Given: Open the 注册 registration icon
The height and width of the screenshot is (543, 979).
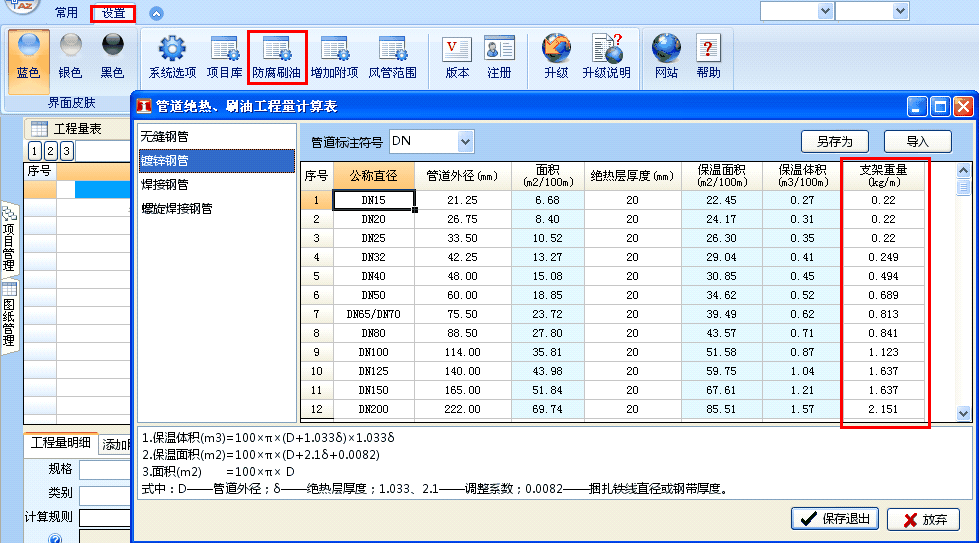Looking at the screenshot, I should [x=499, y=57].
